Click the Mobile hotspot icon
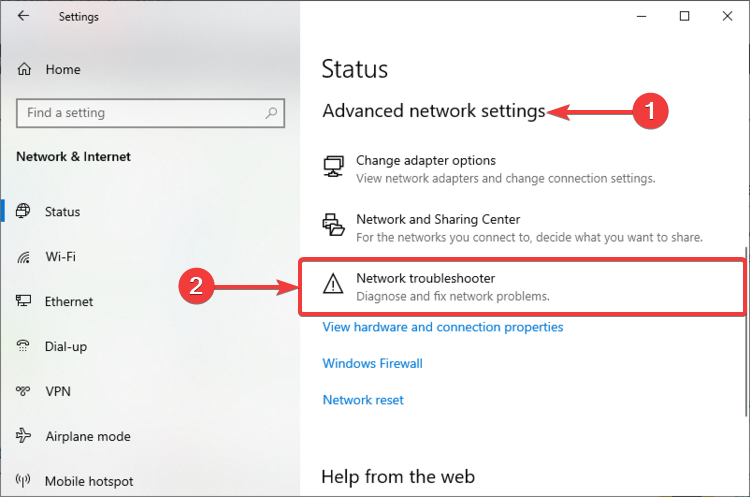 (24, 482)
